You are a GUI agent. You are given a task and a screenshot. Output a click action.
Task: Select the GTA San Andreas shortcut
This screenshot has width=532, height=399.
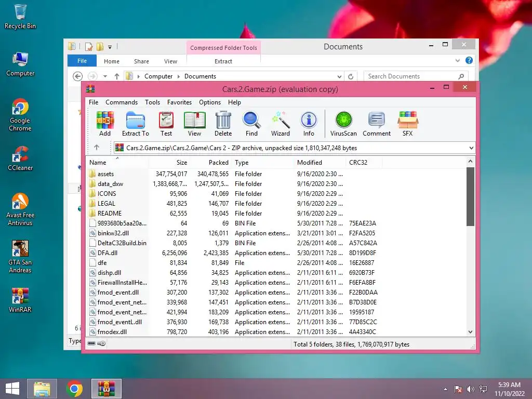[20, 257]
